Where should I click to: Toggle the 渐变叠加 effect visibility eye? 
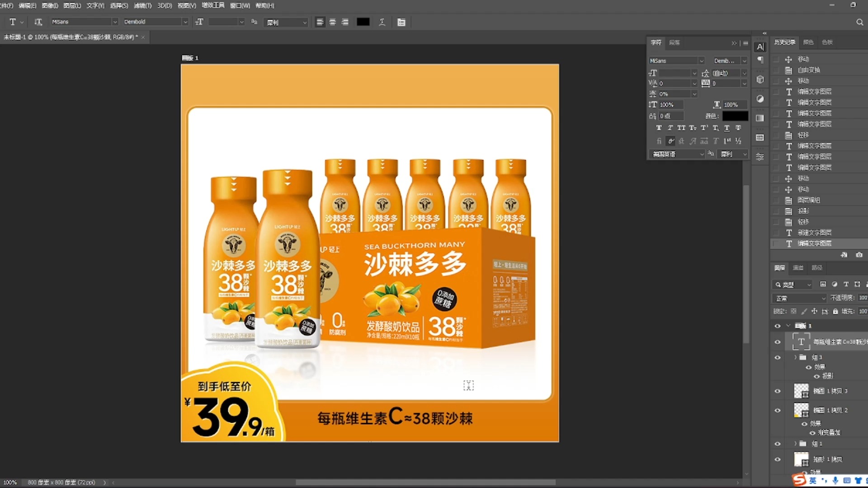tap(812, 433)
